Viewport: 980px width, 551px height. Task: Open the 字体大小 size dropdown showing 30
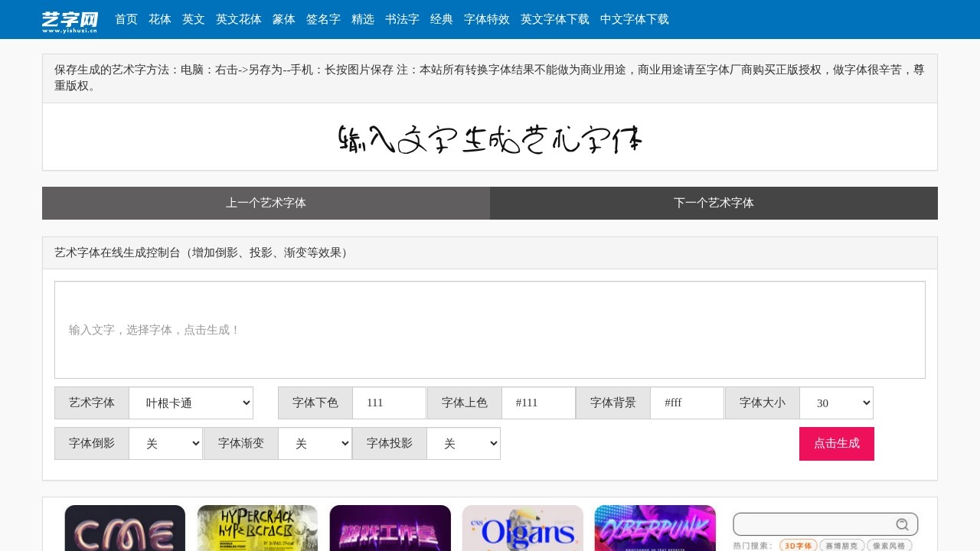836,403
